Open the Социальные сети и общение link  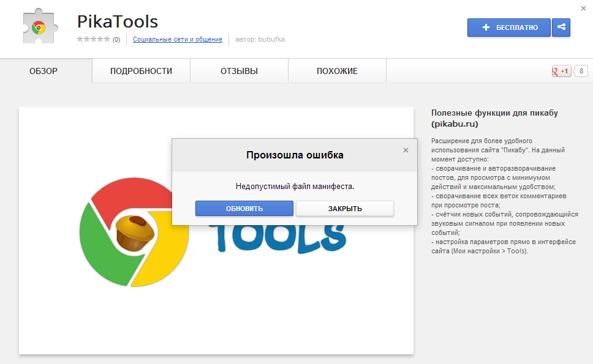pos(177,39)
